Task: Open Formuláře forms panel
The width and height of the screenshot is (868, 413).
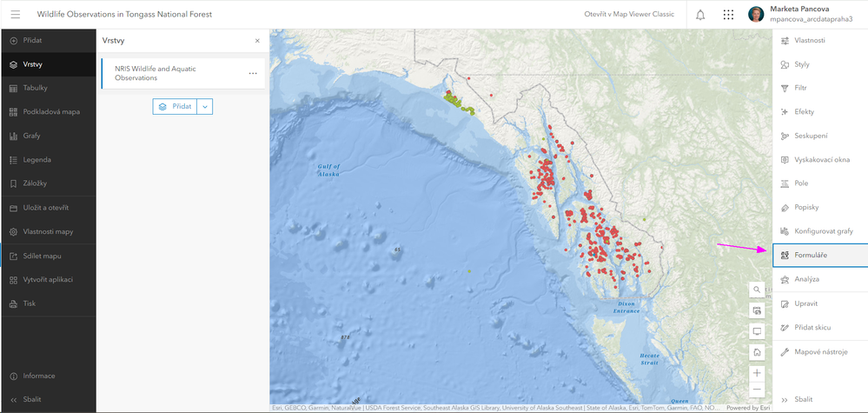Action: (820, 256)
